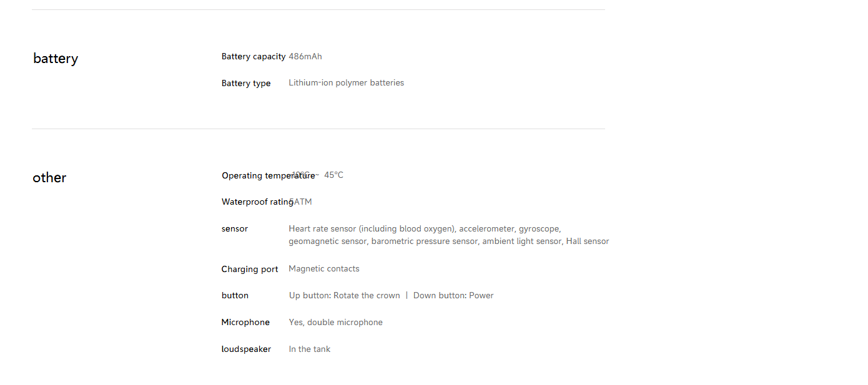Click the Up button: Rotate the crown text
Screen dimensions: 868x385
tap(345, 296)
